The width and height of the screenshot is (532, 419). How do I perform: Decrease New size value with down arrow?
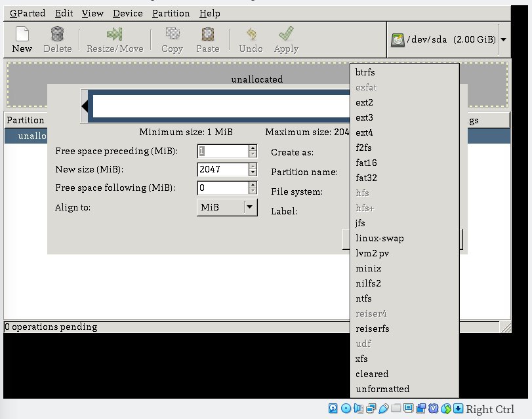click(253, 172)
